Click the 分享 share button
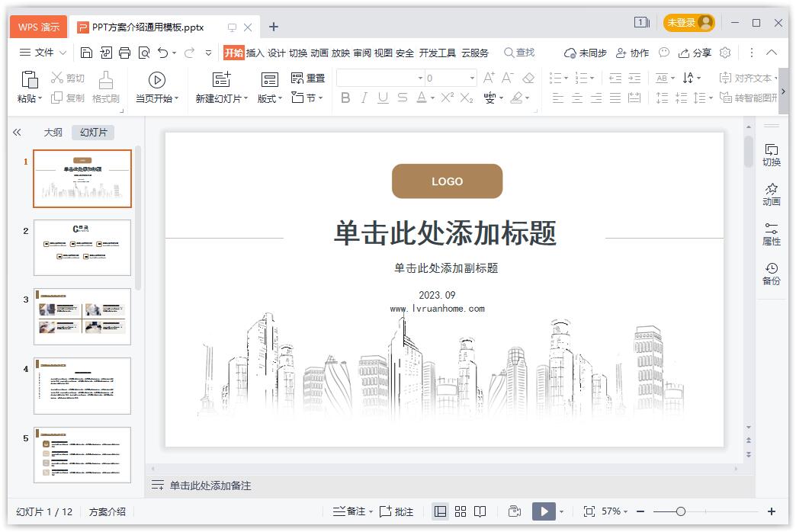 click(x=695, y=53)
